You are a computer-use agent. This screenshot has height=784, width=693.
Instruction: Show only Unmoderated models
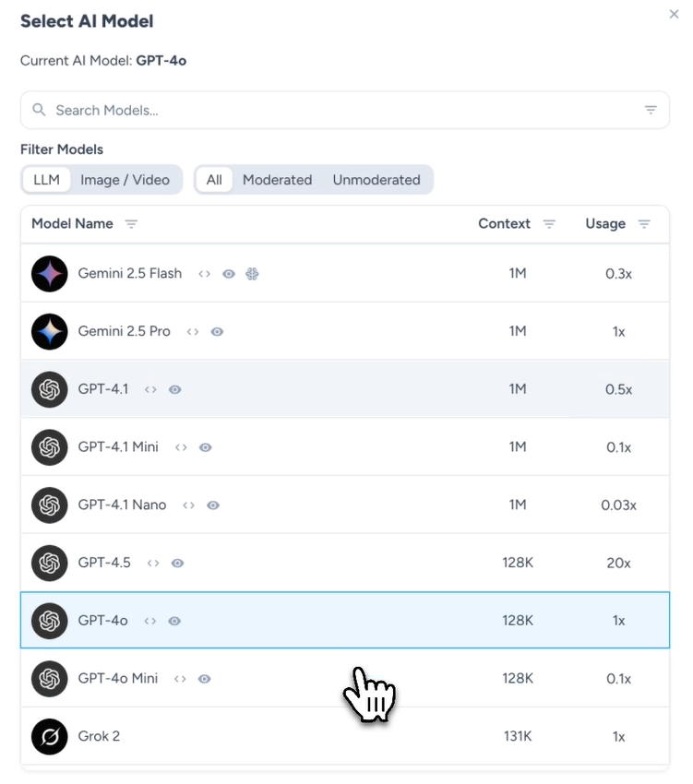tap(376, 180)
